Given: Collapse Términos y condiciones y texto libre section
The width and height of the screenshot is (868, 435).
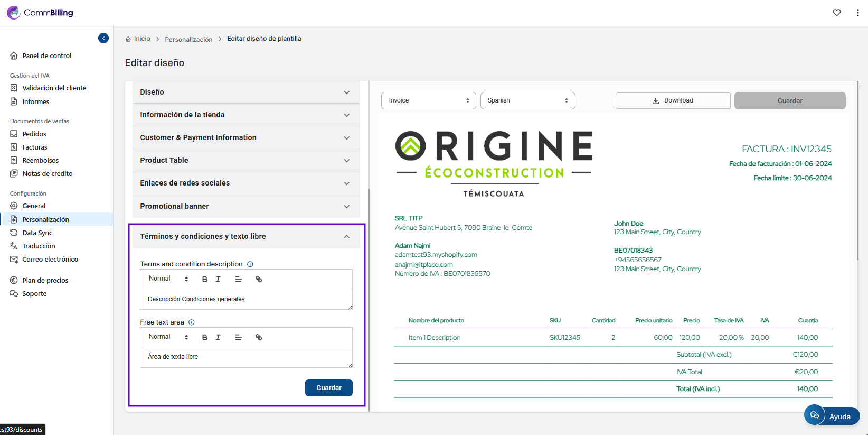Looking at the screenshot, I should (346, 236).
